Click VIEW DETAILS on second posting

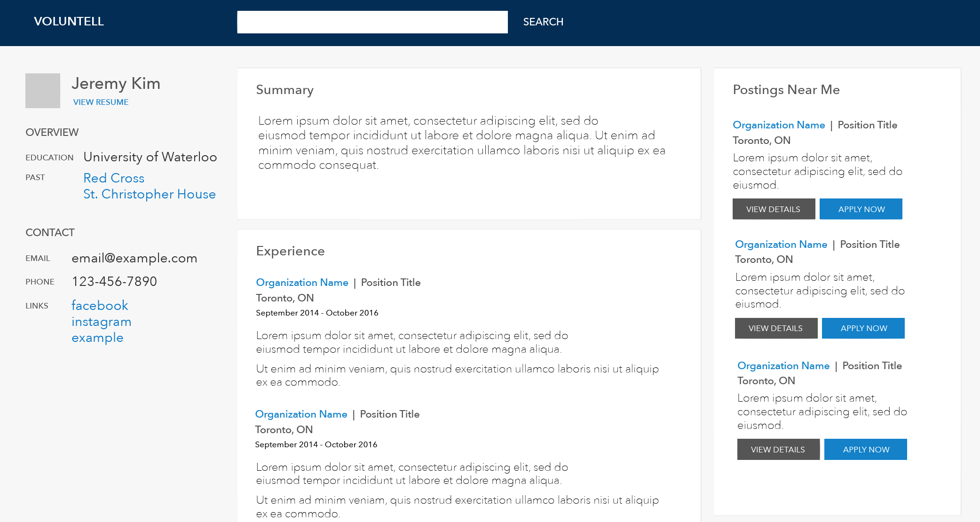(x=776, y=328)
